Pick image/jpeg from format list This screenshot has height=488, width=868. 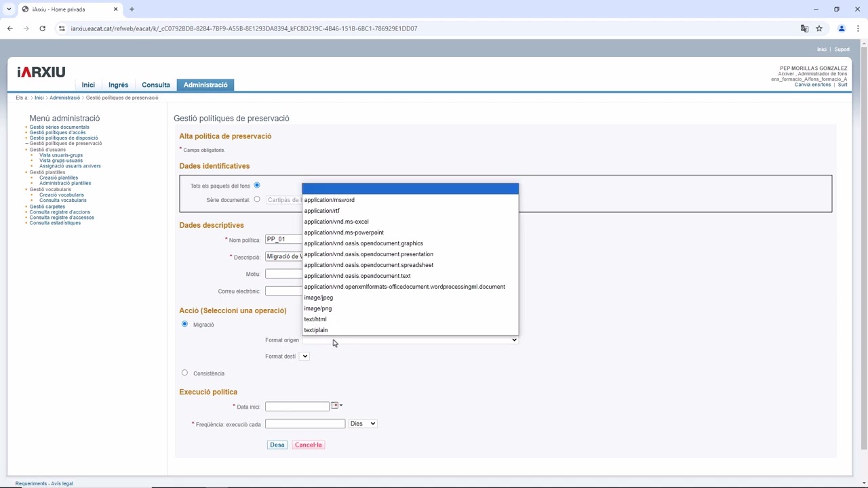coord(410,298)
